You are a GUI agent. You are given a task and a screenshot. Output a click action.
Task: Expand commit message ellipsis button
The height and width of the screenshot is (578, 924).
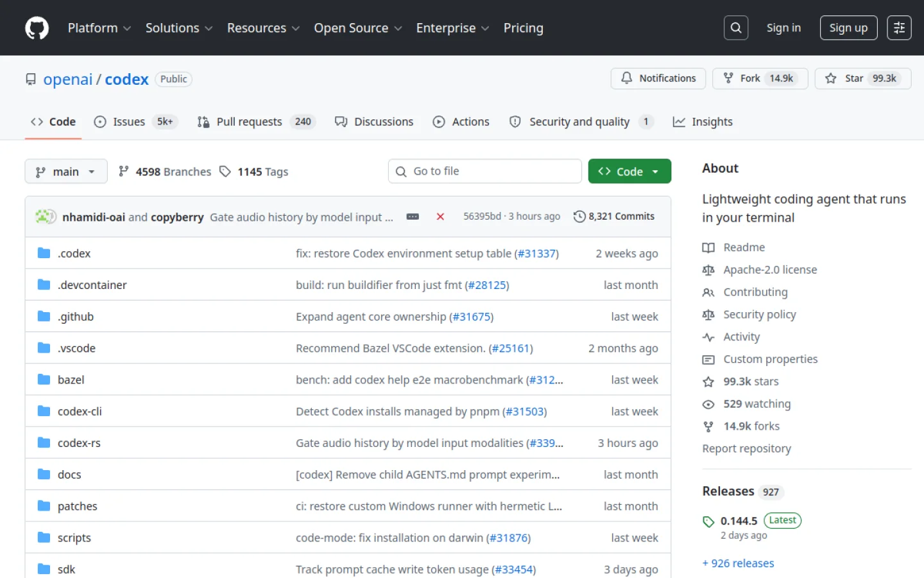(413, 217)
